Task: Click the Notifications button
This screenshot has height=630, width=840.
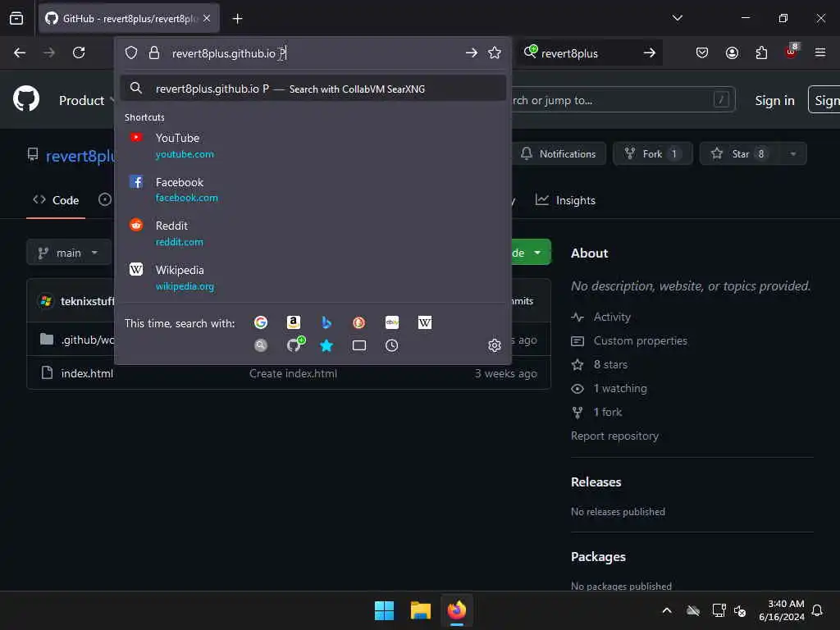Action: tap(558, 153)
